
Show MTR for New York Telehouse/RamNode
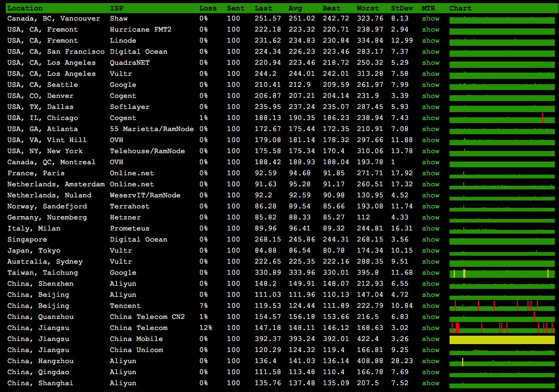pos(431,151)
